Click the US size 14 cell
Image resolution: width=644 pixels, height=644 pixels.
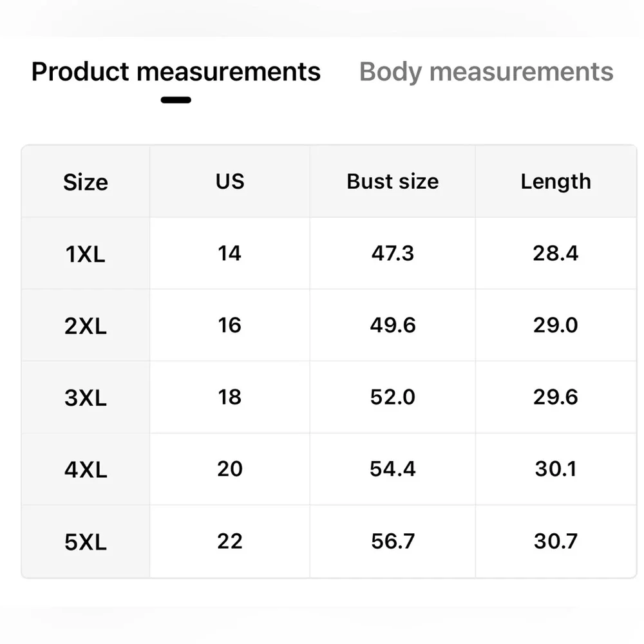coord(230,254)
